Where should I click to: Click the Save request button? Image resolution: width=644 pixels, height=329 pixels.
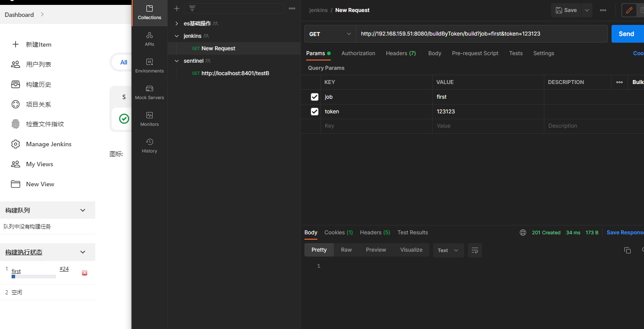point(566,10)
